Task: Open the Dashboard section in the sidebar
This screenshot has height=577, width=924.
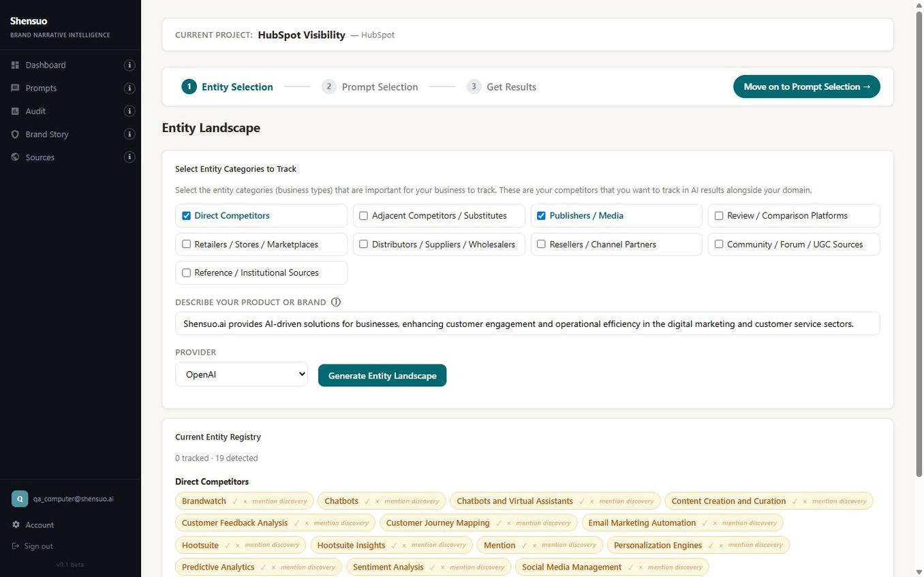Action: point(45,65)
